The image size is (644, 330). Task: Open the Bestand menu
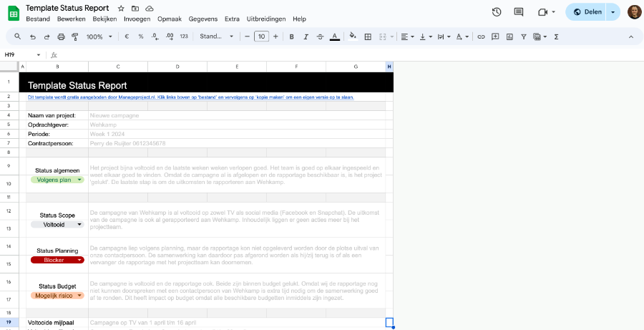click(38, 19)
